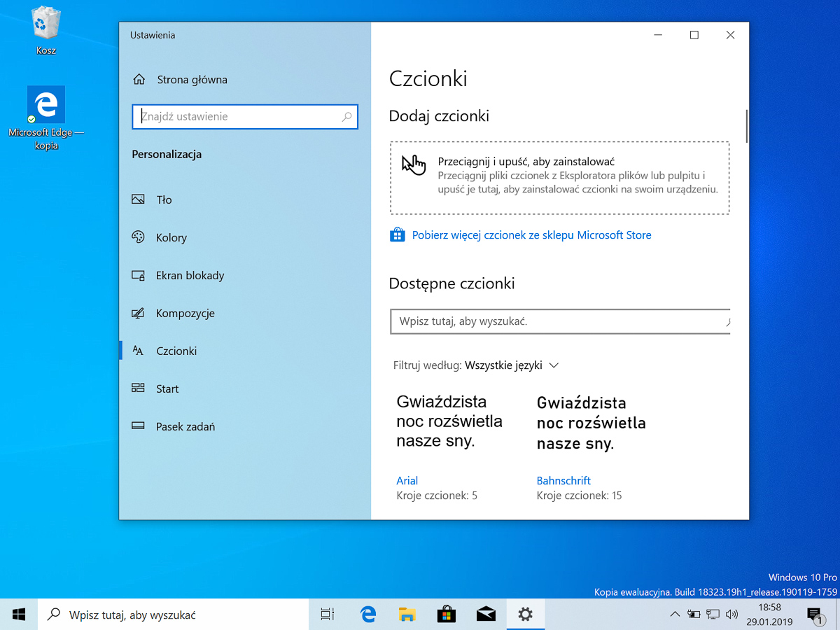Click the settings page vertical scrollbar

pos(747,126)
